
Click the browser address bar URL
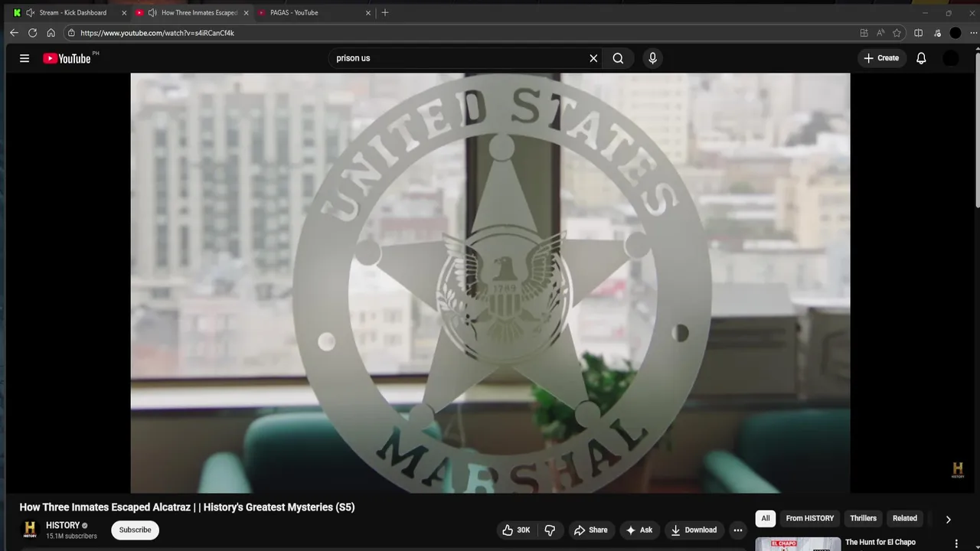click(157, 33)
